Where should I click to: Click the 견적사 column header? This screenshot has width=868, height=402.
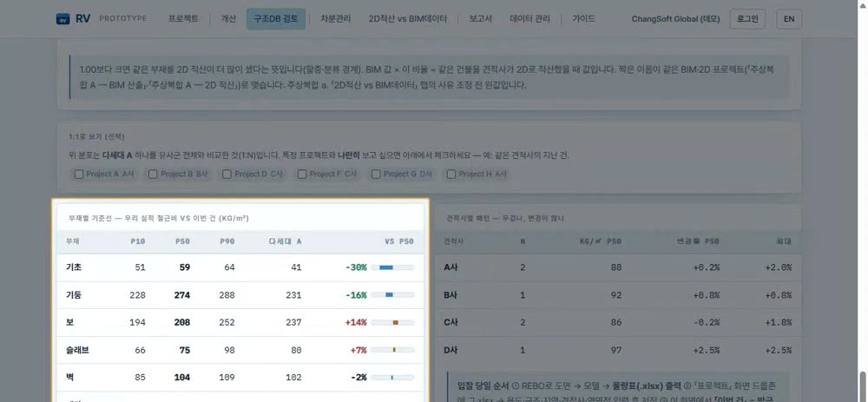click(x=453, y=241)
